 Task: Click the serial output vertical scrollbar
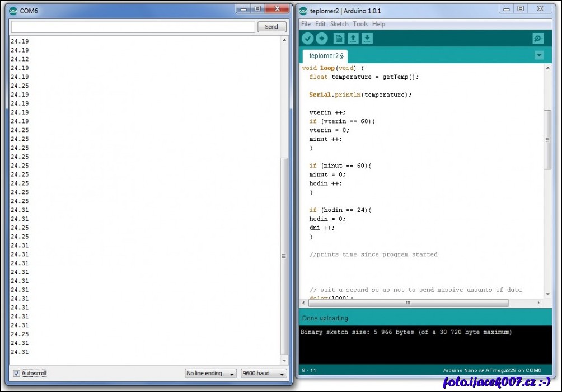click(x=284, y=256)
